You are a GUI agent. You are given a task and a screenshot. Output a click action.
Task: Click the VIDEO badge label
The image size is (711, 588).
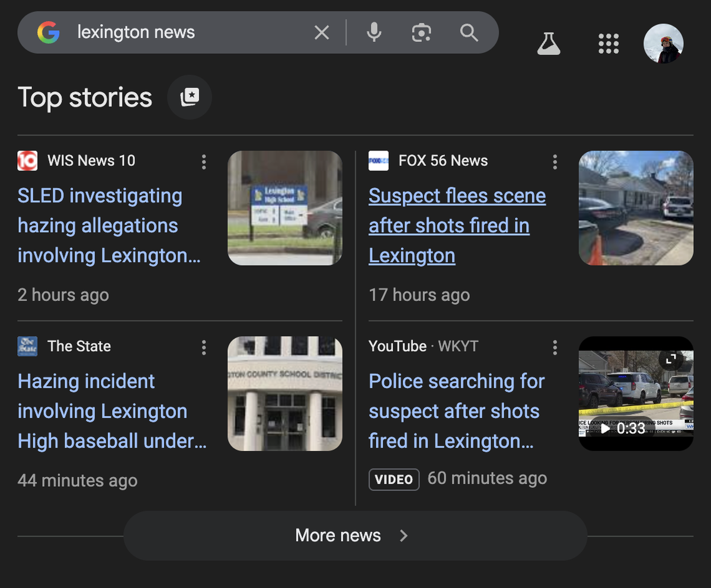point(394,480)
